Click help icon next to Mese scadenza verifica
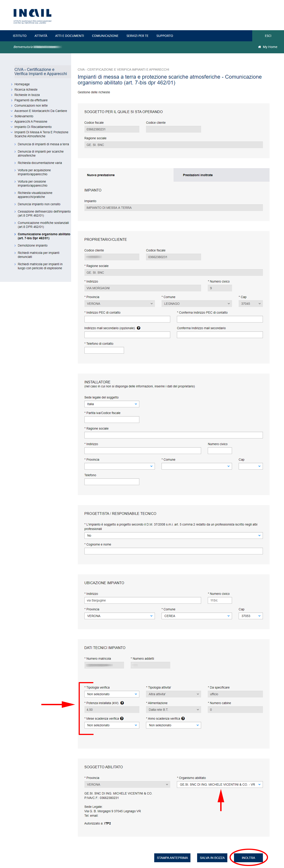284x868 pixels. coord(122,718)
